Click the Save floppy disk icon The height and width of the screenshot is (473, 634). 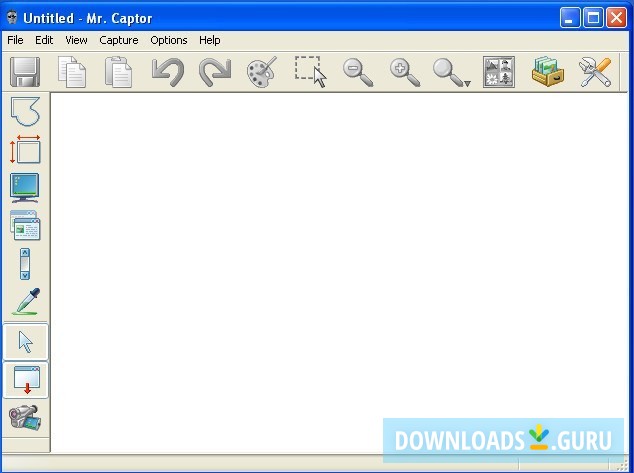coord(25,72)
